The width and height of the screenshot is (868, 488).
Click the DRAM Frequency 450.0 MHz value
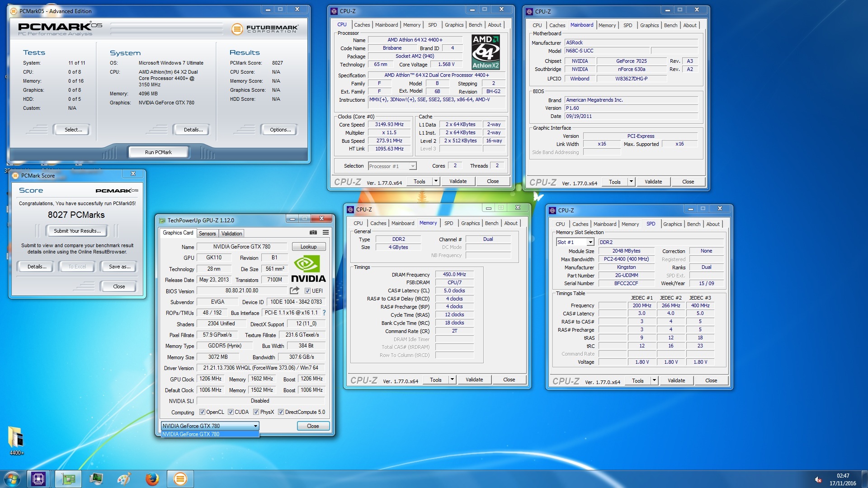tap(454, 274)
